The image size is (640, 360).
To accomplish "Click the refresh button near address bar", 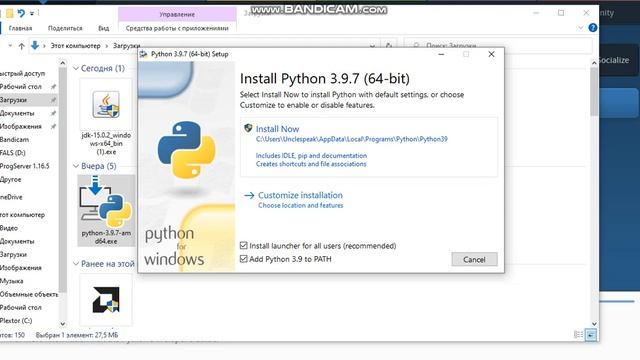I will click(x=389, y=46).
